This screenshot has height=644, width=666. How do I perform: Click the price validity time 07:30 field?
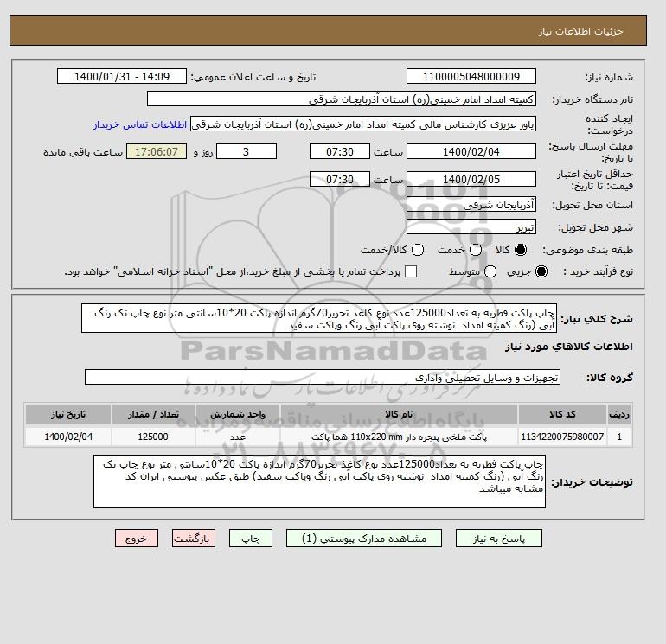(340, 179)
